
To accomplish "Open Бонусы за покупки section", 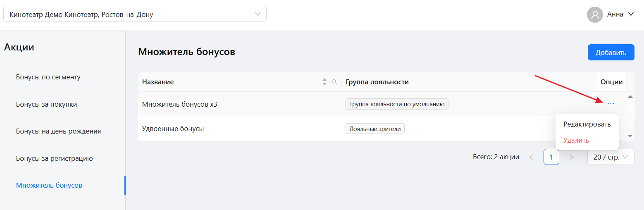I will click(x=47, y=104).
